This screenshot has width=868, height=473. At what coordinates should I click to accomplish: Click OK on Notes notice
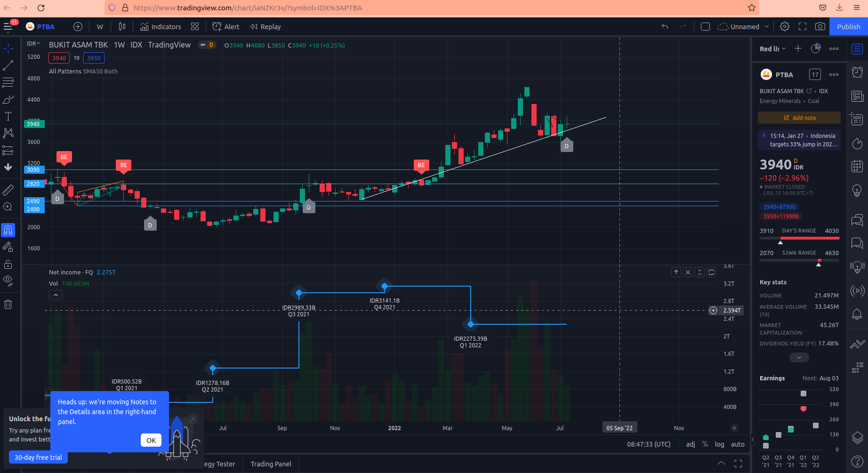tap(151, 440)
